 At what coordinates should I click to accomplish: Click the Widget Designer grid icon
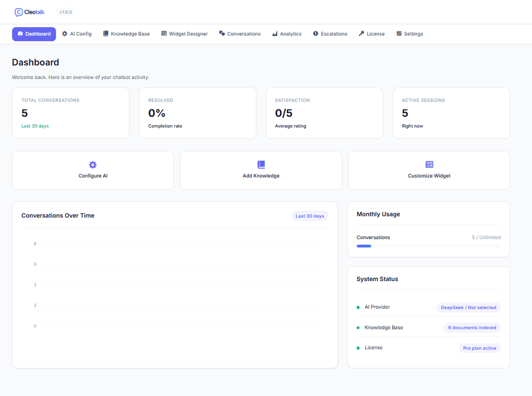point(164,34)
